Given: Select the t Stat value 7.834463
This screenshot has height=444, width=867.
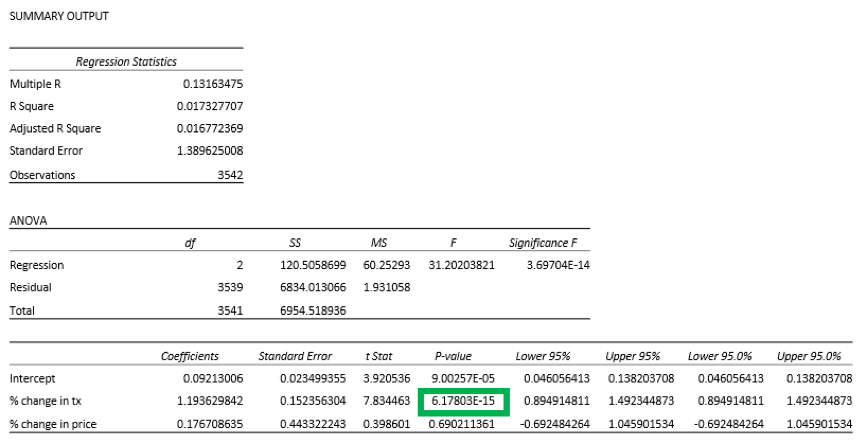Looking at the screenshot, I should click(x=387, y=401).
